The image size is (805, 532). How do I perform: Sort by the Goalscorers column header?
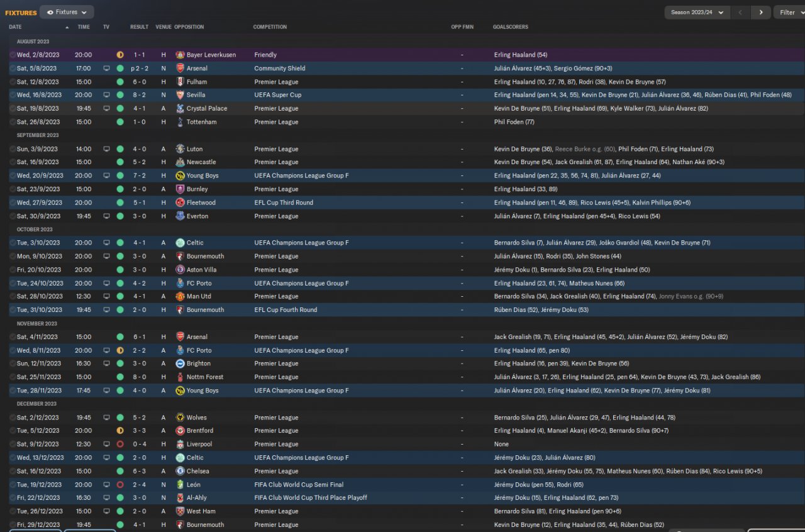tap(511, 27)
